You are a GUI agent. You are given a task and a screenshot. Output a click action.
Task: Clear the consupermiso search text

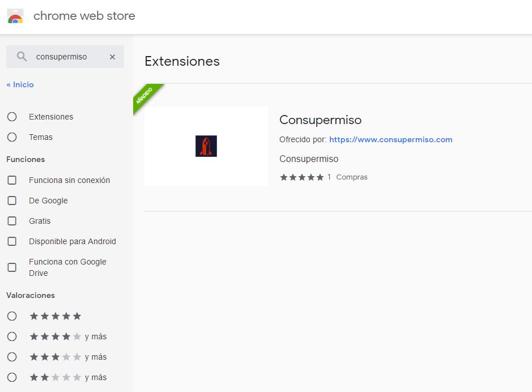pos(112,57)
